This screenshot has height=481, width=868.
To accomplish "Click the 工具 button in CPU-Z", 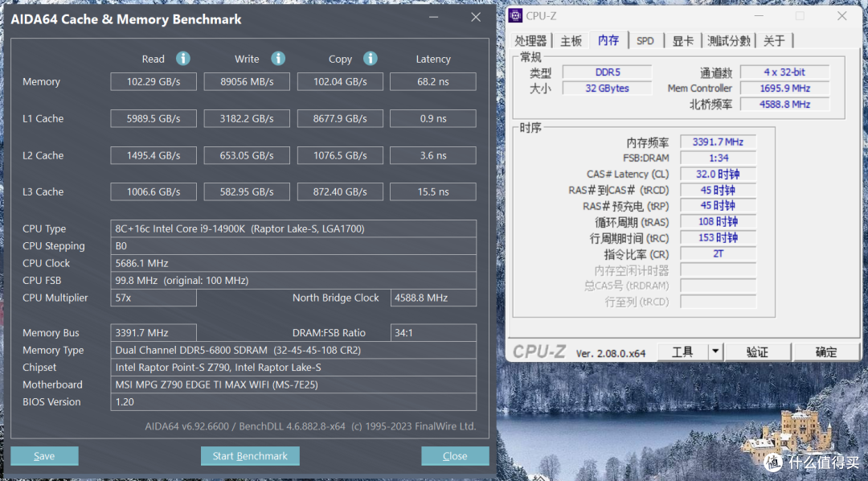I will (x=682, y=351).
